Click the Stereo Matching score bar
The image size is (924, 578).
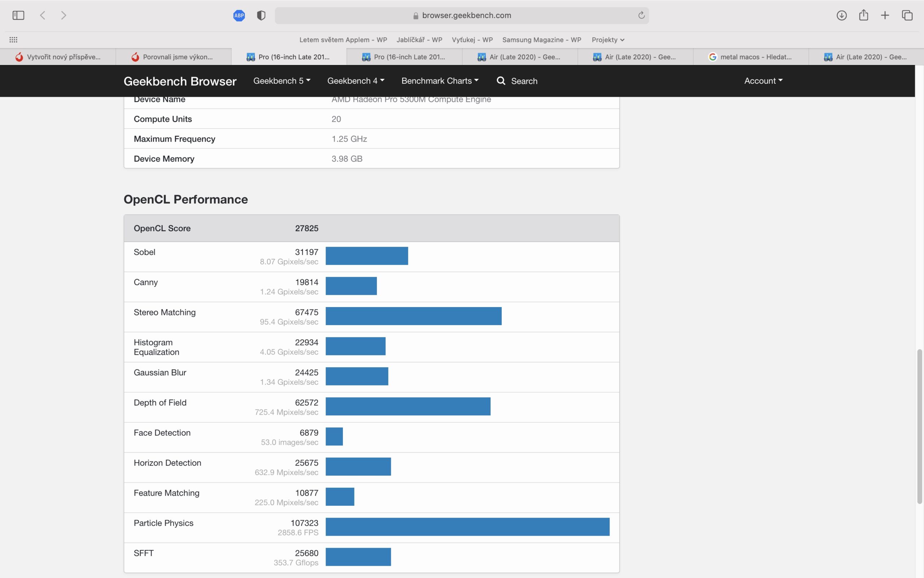(414, 316)
